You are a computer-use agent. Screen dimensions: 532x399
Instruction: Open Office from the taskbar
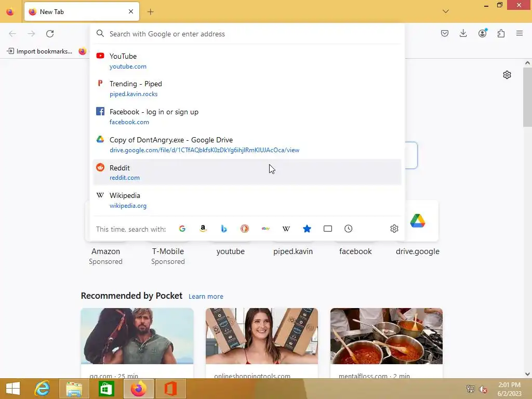170,389
